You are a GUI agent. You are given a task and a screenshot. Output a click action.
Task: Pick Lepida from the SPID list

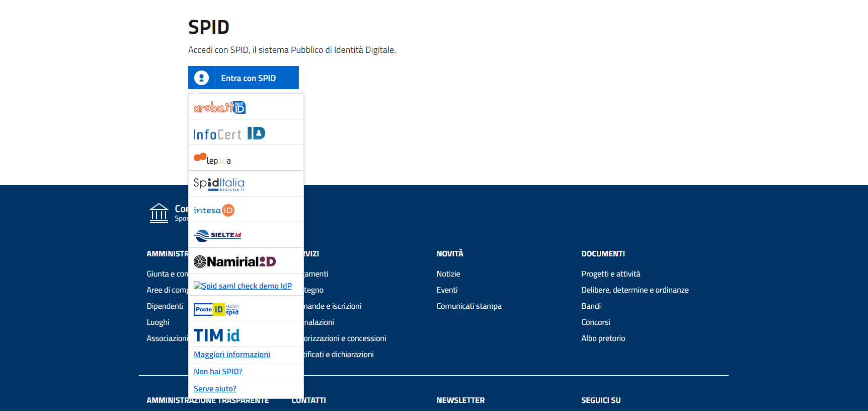[x=212, y=159]
